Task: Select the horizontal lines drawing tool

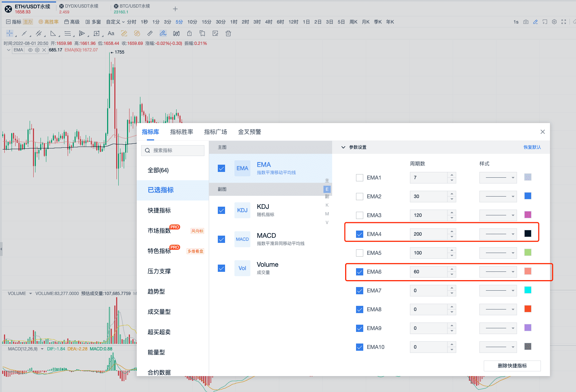Action: [x=68, y=34]
